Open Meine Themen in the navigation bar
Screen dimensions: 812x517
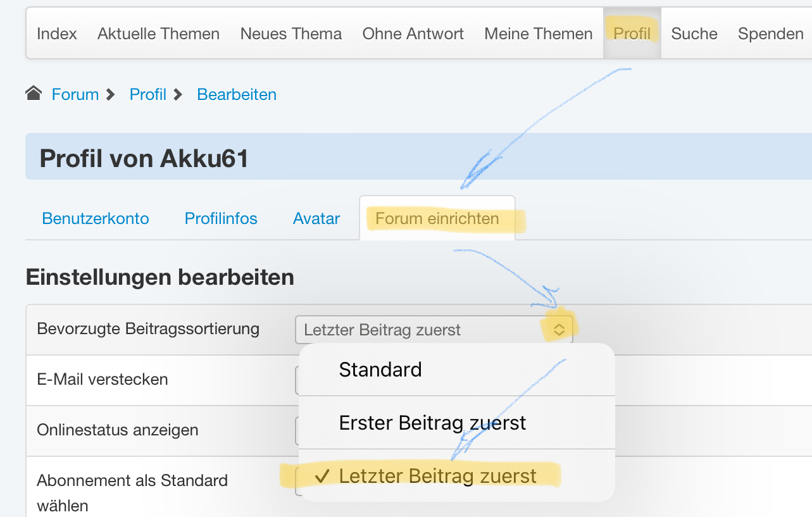click(x=539, y=34)
